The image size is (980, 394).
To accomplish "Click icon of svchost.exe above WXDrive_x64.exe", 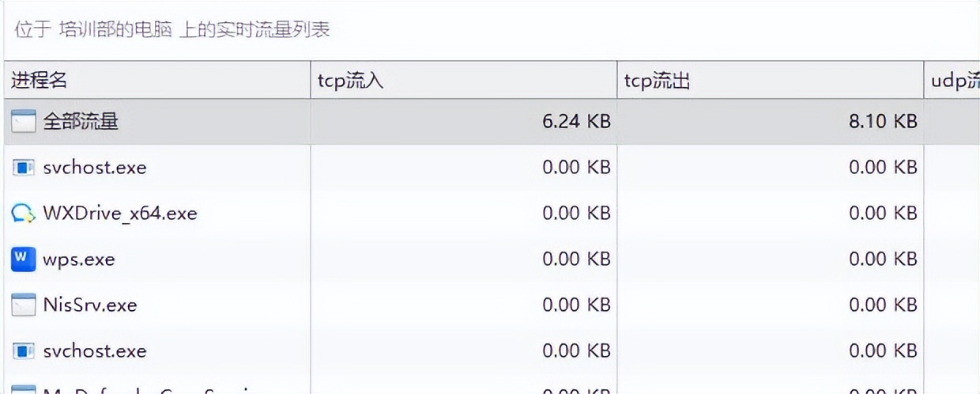I will click(x=23, y=167).
